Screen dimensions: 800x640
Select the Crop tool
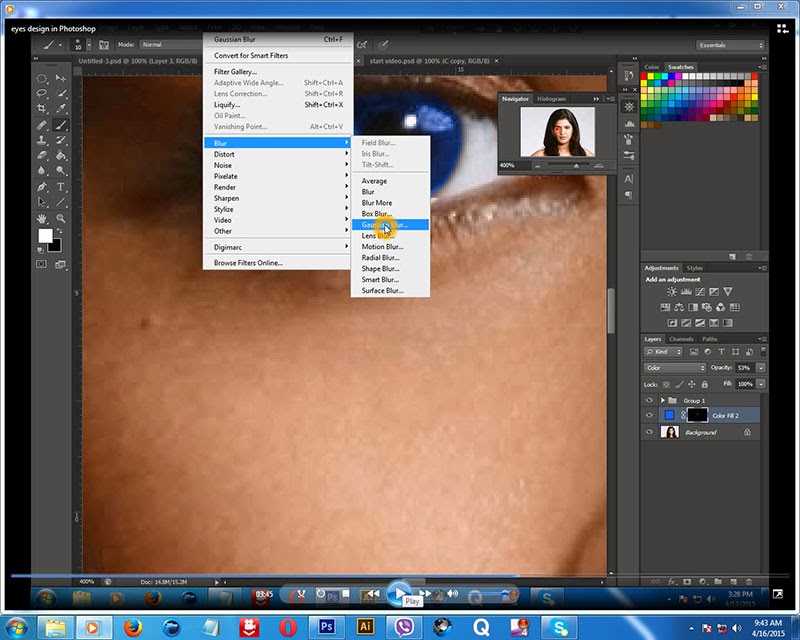click(42, 108)
